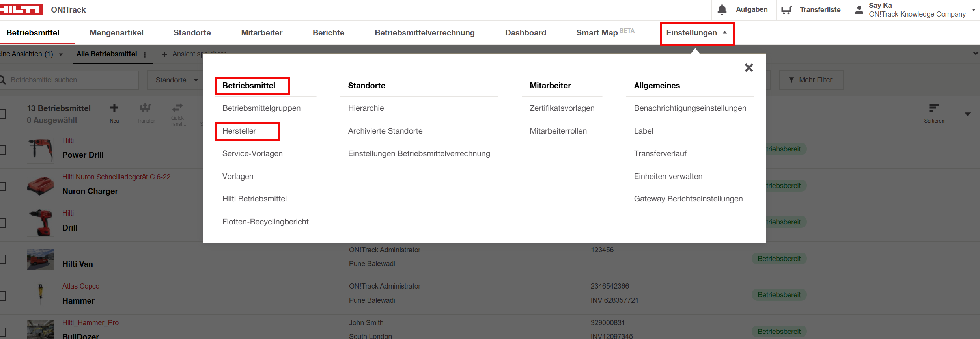Tick the Drill row checkbox

2,223
